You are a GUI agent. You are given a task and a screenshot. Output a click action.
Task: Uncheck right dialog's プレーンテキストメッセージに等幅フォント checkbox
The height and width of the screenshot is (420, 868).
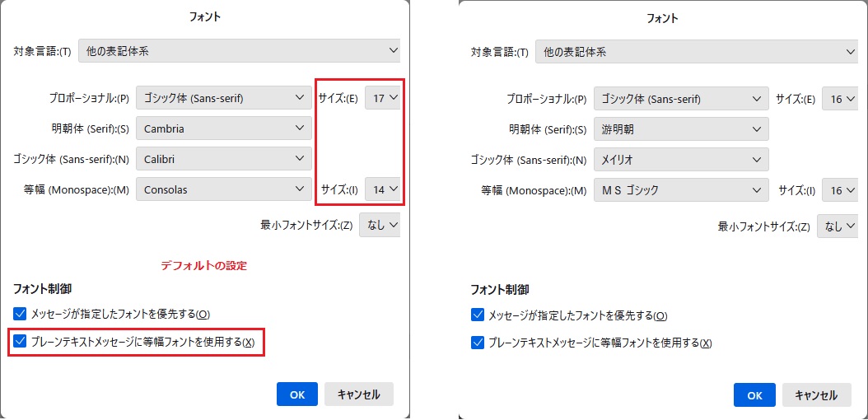478,343
